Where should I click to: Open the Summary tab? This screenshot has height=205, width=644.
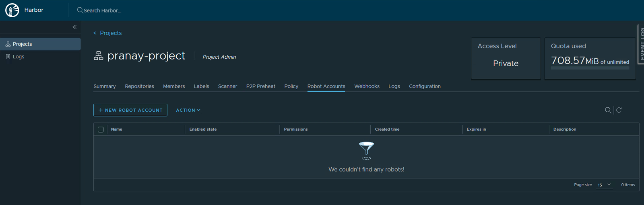pos(105,86)
